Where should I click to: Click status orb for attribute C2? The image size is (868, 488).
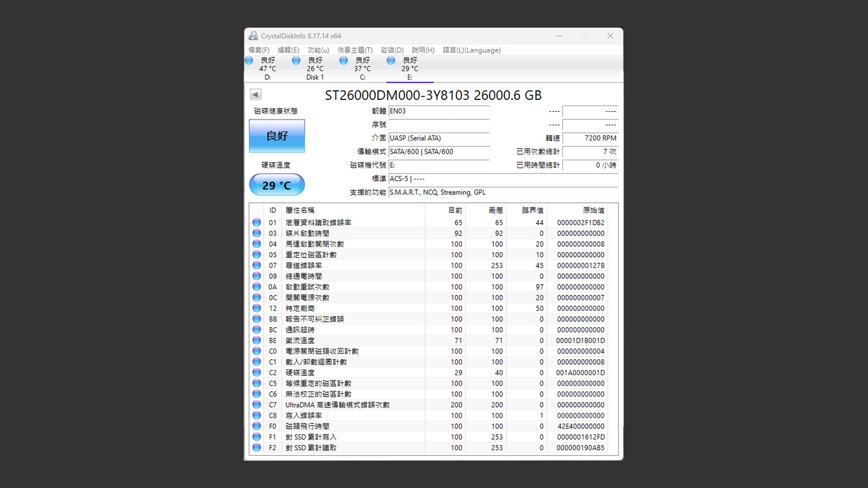point(257,372)
